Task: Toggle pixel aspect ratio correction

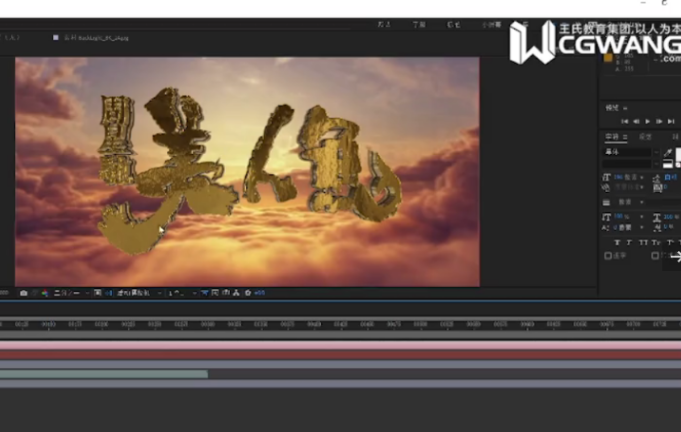Action: click(205, 293)
